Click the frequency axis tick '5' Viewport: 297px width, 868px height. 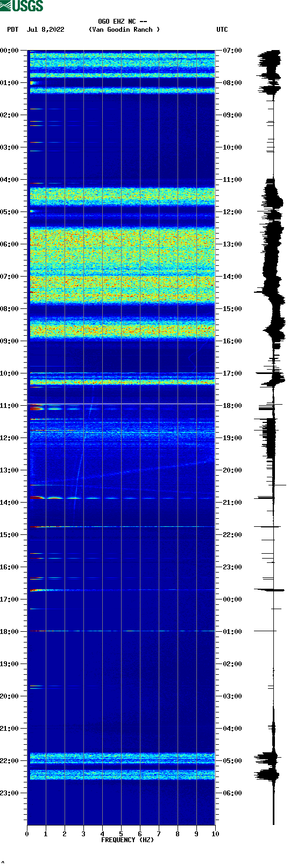(121, 834)
